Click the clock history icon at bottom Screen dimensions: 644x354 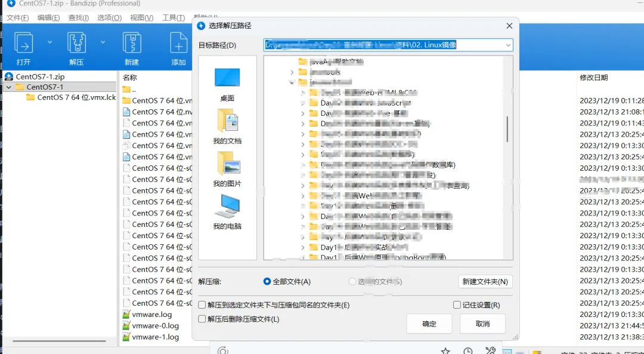pos(468,350)
